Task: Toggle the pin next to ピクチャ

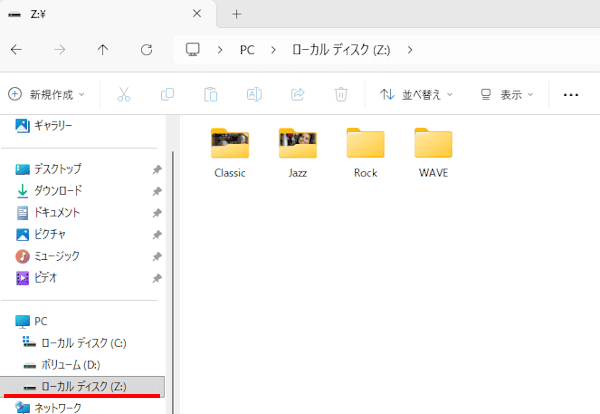Action: click(157, 235)
